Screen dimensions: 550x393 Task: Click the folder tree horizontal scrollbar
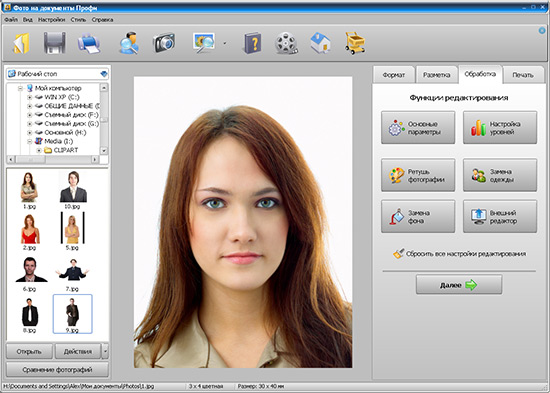pos(53,159)
